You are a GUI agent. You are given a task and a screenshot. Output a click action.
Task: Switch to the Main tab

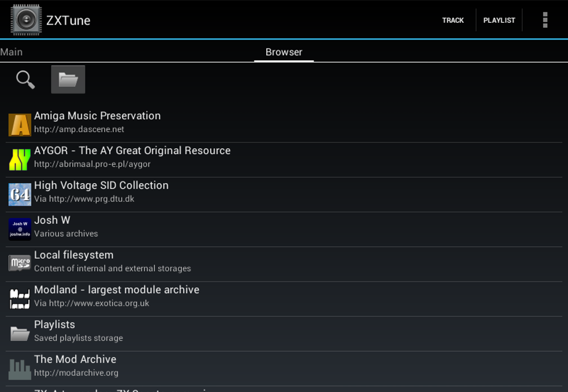tap(11, 52)
